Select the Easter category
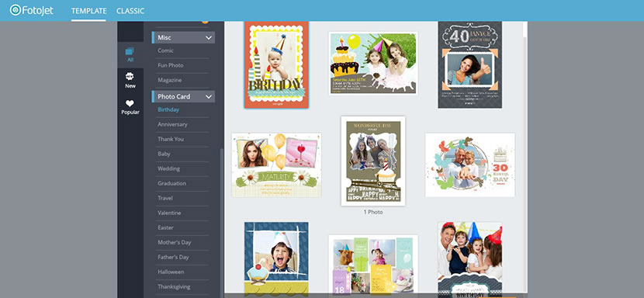The width and height of the screenshot is (644, 298). [x=165, y=227]
